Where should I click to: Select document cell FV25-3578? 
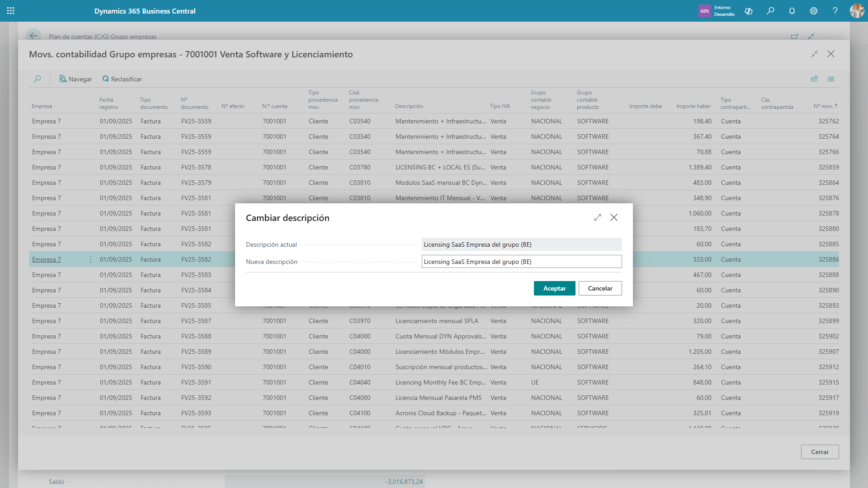pyautogui.click(x=196, y=167)
